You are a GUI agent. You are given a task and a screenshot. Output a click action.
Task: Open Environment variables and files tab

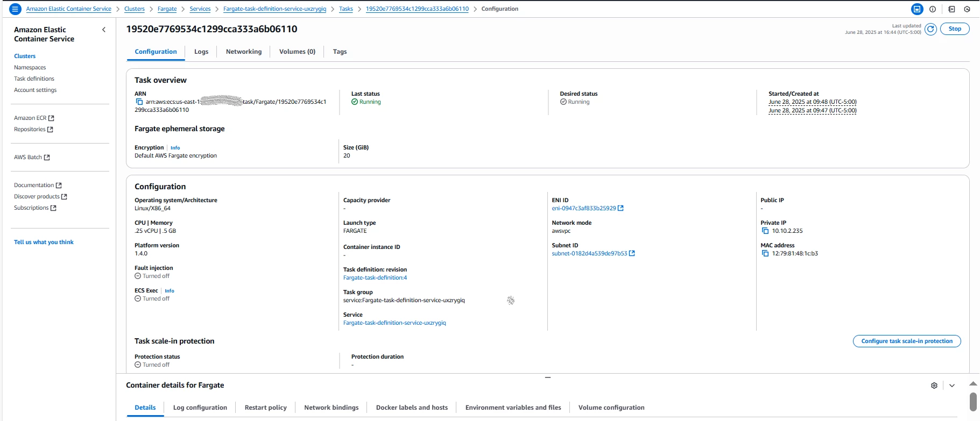pos(513,408)
